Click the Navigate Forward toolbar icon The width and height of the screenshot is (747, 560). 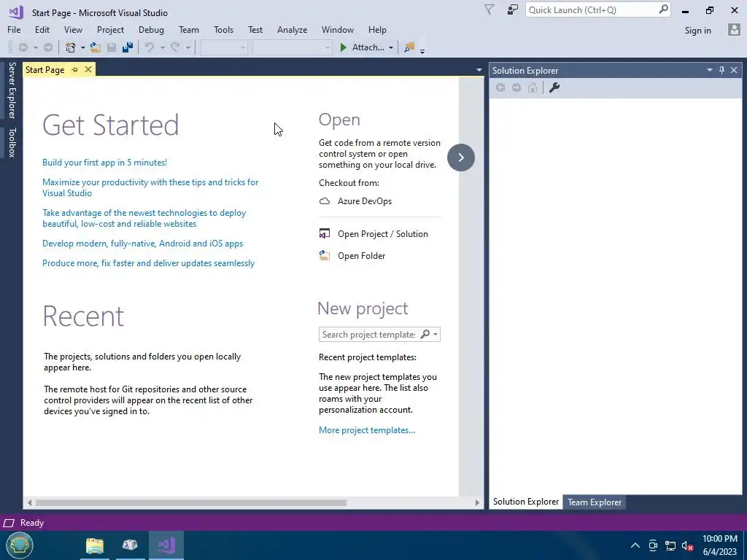48,47
